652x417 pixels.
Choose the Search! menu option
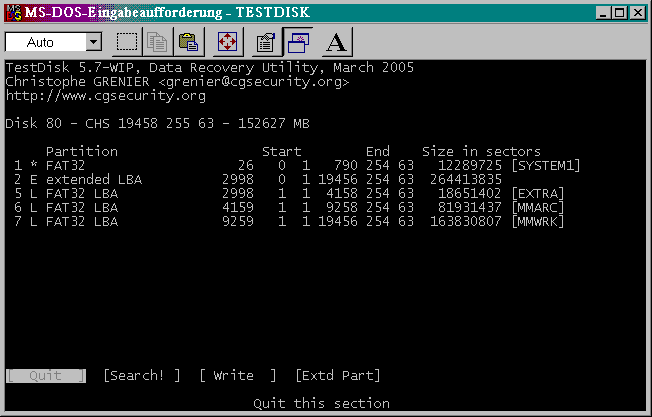(x=142, y=376)
